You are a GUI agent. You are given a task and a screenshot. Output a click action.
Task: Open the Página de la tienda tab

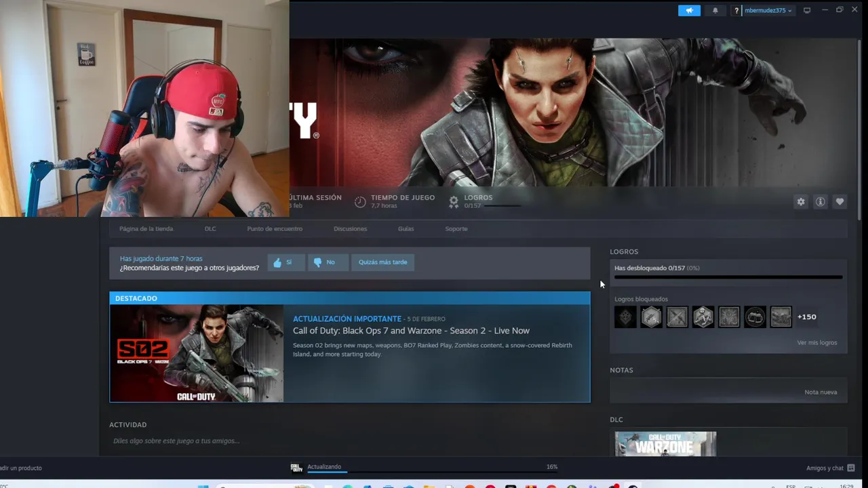tap(146, 228)
